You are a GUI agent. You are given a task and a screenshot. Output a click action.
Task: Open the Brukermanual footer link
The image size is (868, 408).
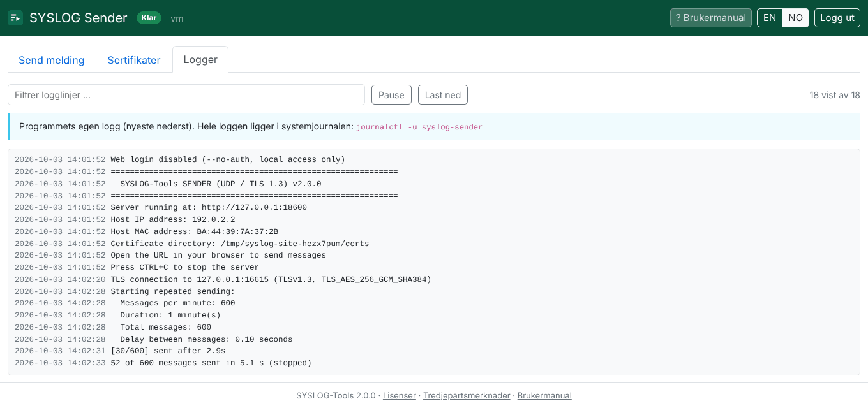pos(544,396)
